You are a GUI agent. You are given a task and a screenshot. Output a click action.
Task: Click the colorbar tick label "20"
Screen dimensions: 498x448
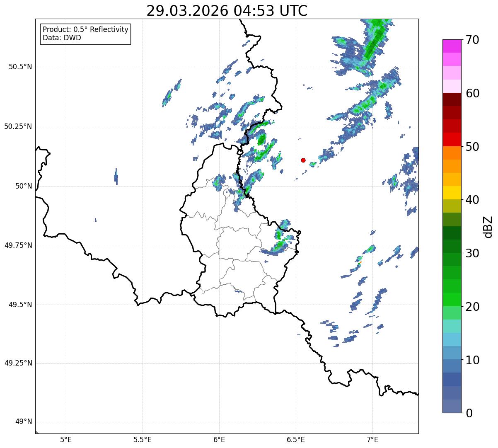472,307
